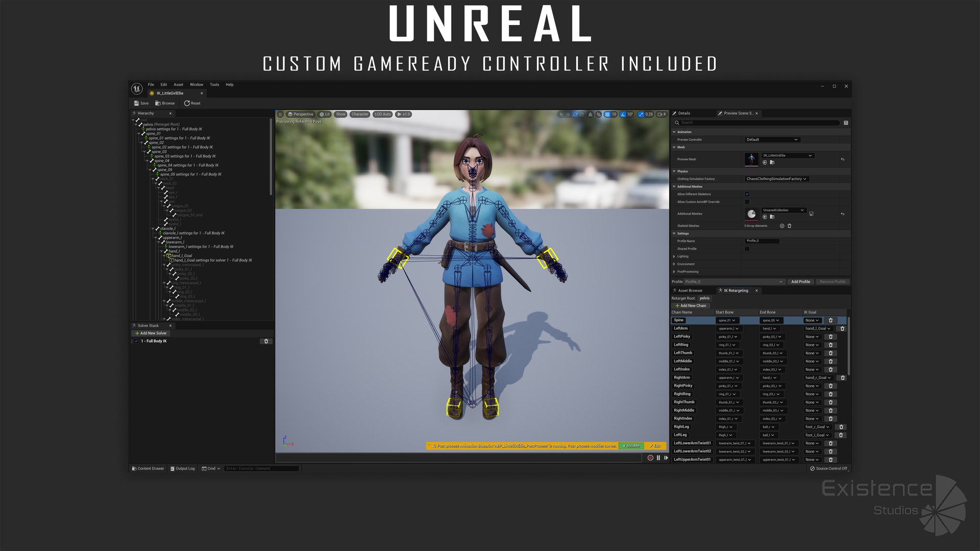Add element to Skeletal Meshes array
The image size is (980, 551).
coord(782,226)
